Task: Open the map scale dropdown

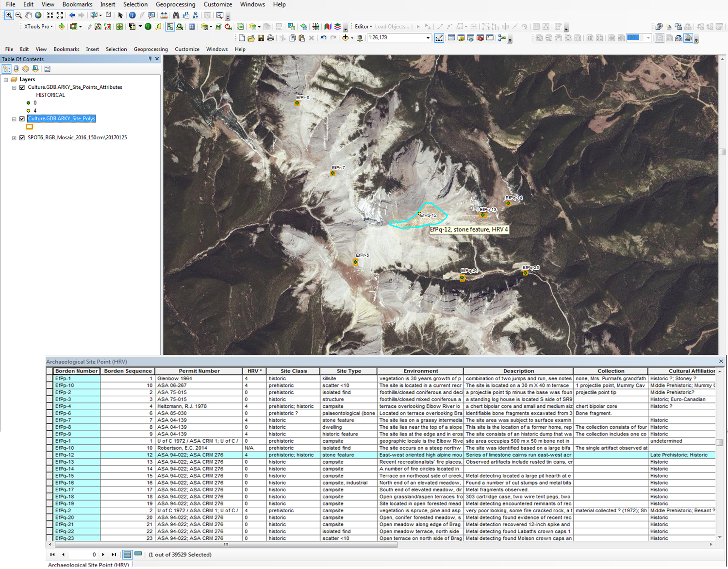Action: (x=428, y=38)
